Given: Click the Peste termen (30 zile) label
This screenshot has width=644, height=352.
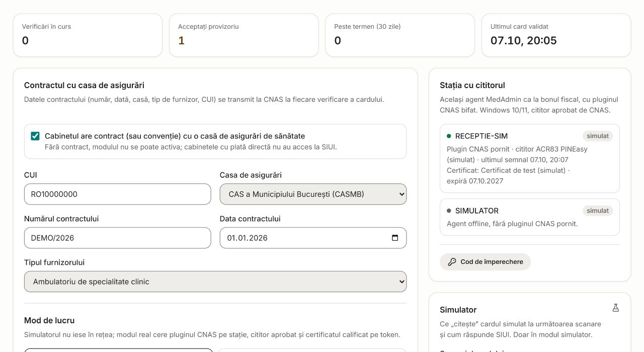Looking at the screenshot, I should [367, 27].
